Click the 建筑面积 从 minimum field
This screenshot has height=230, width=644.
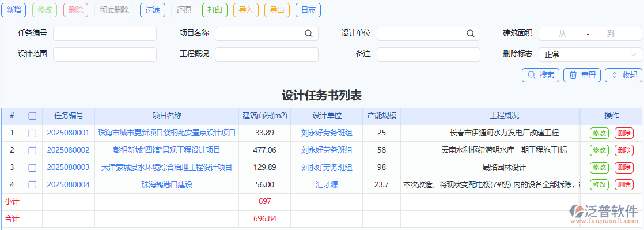click(x=562, y=33)
